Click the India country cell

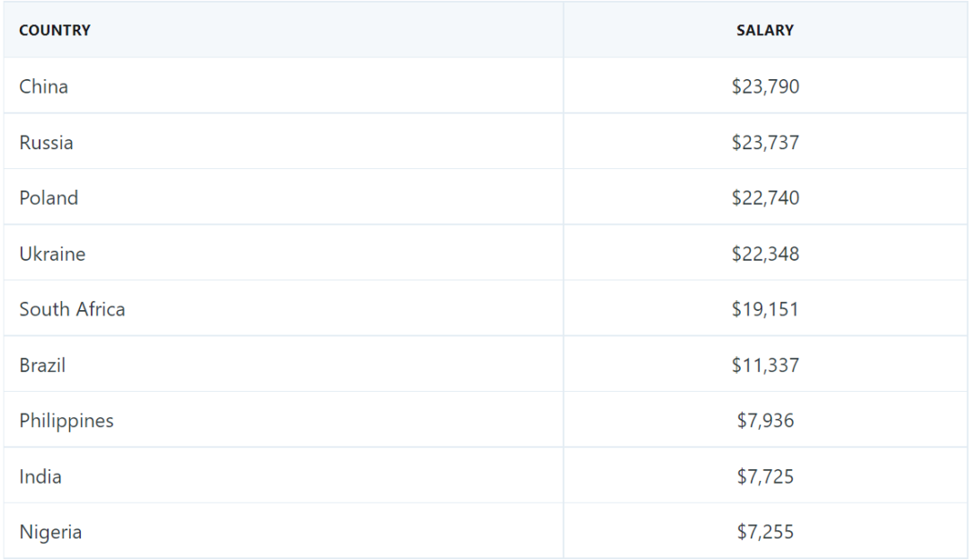(x=40, y=476)
